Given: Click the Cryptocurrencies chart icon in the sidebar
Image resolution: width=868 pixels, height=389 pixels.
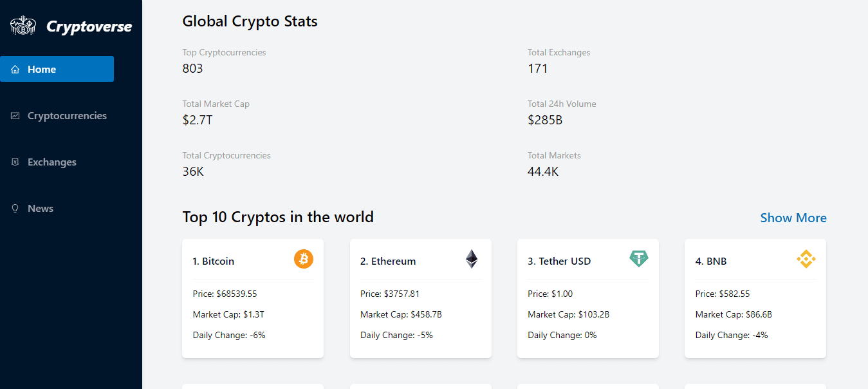Looking at the screenshot, I should [15, 116].
